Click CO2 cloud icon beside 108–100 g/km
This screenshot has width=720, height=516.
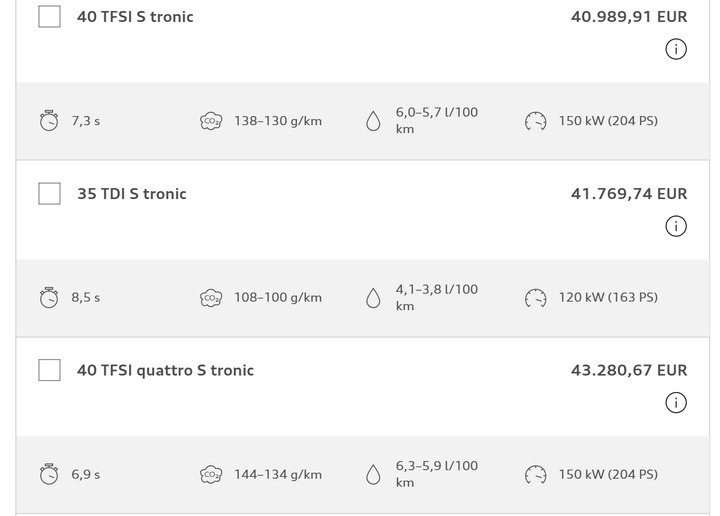[211, 298]
